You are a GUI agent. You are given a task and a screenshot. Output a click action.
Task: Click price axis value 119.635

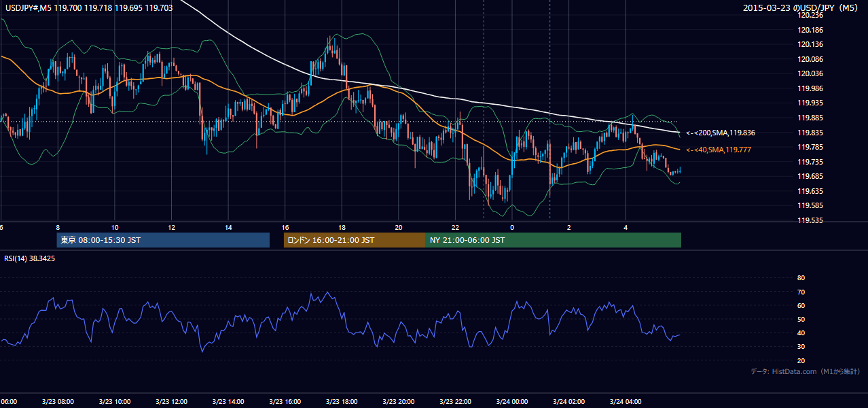(x=811, y=191)
